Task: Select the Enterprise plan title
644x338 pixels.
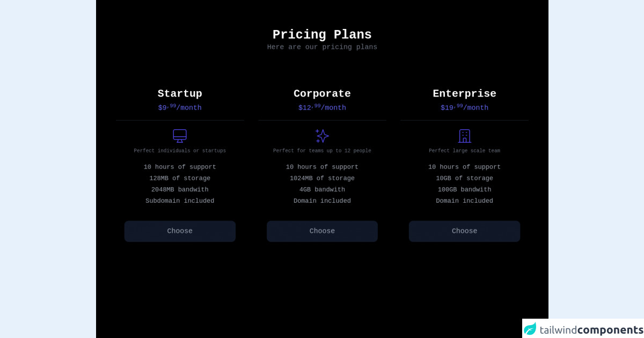Action: click(x=464, y=94)
